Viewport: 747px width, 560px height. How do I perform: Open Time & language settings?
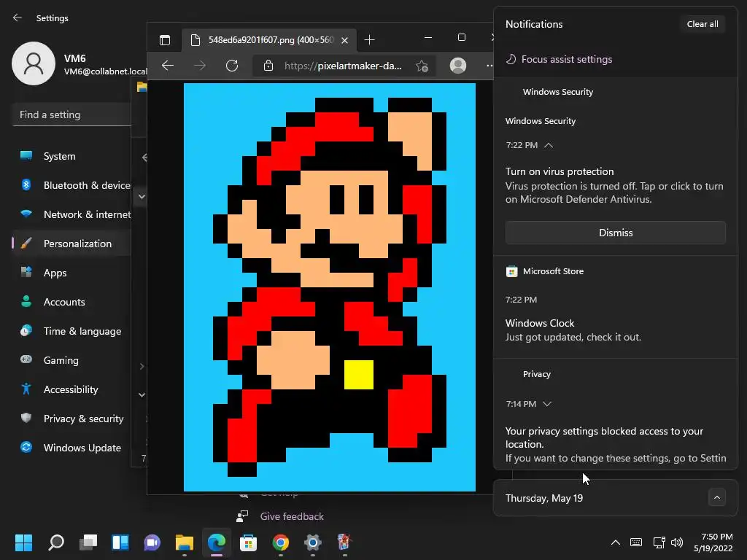[x=71, y=331]
